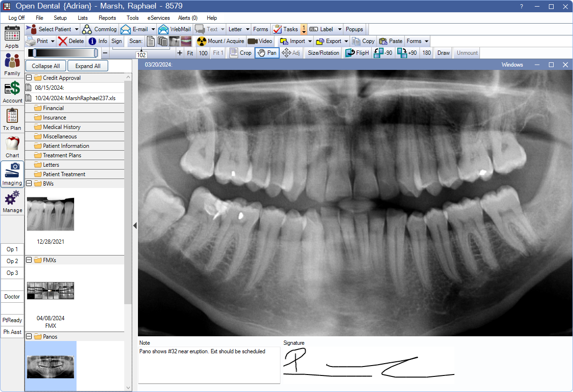Open the Adj adjustment tool
Image resolution: width=573 pixels, height=392 pixels.
291,53
